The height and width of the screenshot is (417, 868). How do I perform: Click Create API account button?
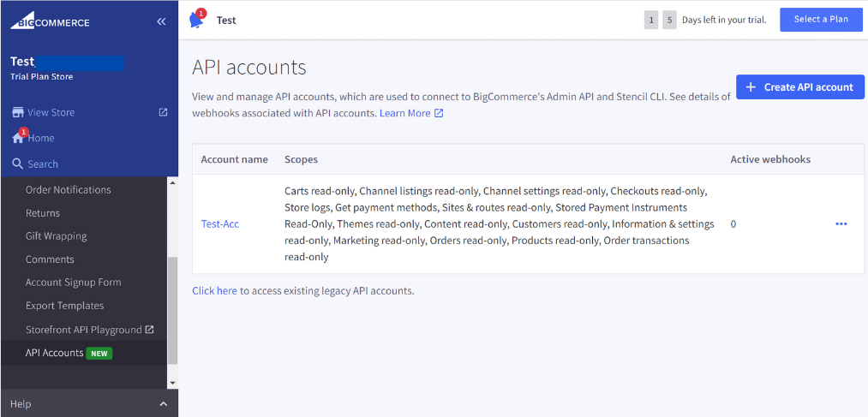click(x=799, y=86)
